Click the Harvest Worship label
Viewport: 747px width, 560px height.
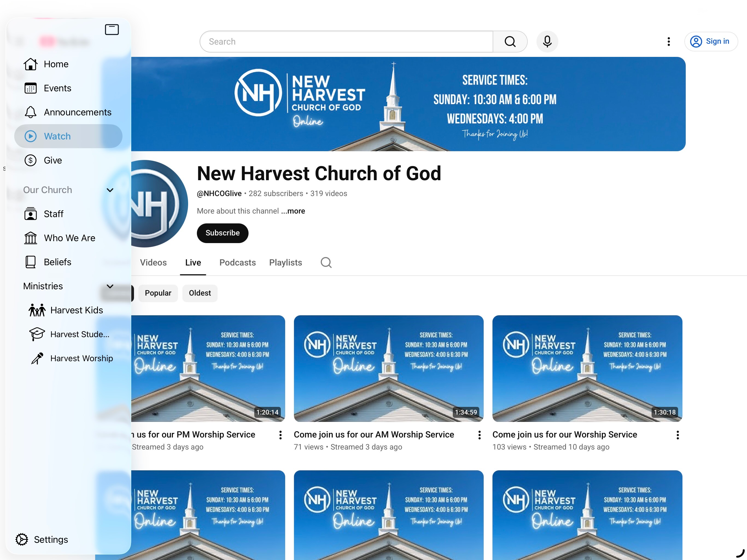[82, 358]
